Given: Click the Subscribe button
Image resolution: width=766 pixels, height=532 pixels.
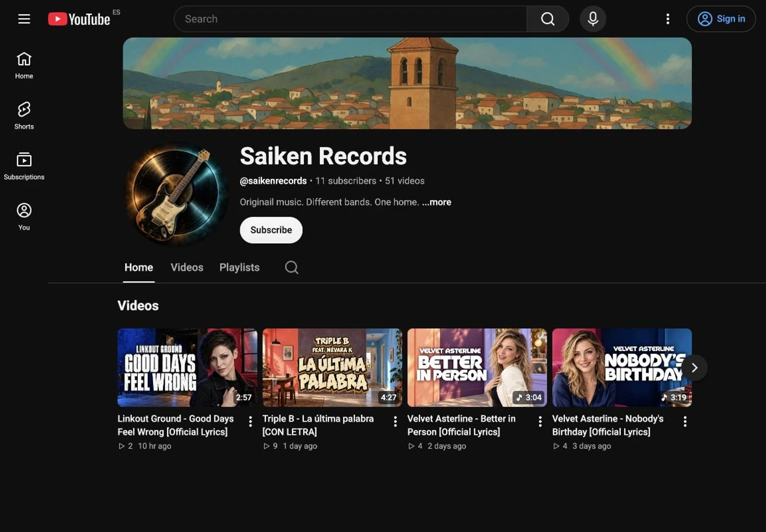Looking at the screenshot, I should (271, 230).
